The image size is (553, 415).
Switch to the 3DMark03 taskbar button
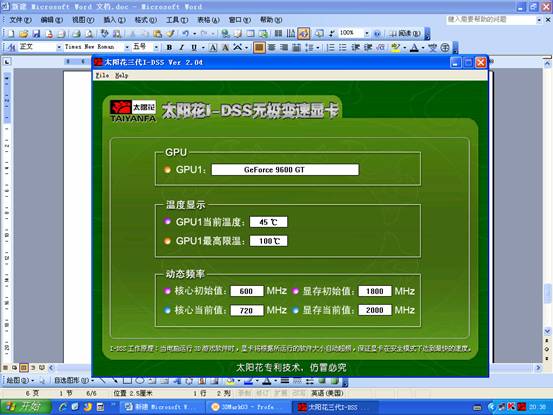click(x=248, y=407)
